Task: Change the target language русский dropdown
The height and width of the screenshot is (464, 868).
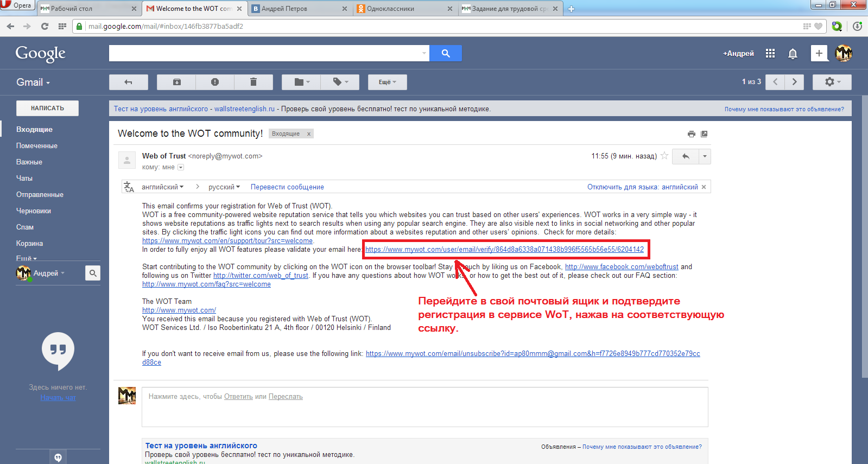Action: click(x=224, y=187)
